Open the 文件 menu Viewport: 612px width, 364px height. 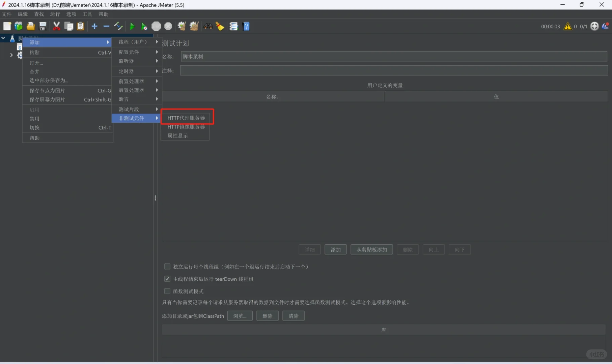click(7, 14)
